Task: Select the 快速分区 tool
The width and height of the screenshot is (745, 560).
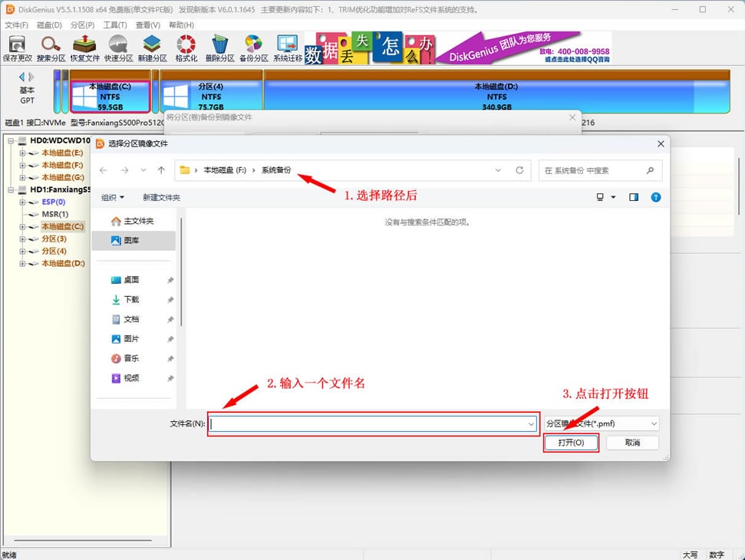Action: 118,48
